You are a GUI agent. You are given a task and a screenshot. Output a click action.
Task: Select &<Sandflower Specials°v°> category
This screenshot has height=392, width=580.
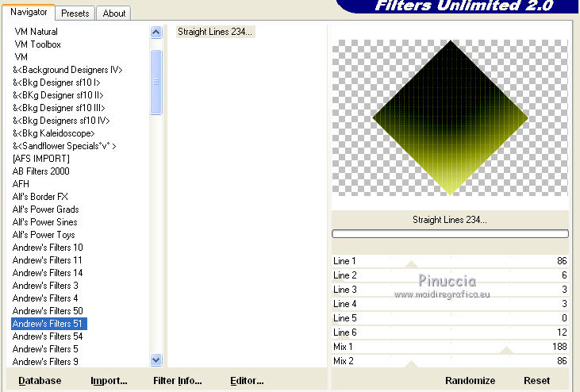(64, 146)
